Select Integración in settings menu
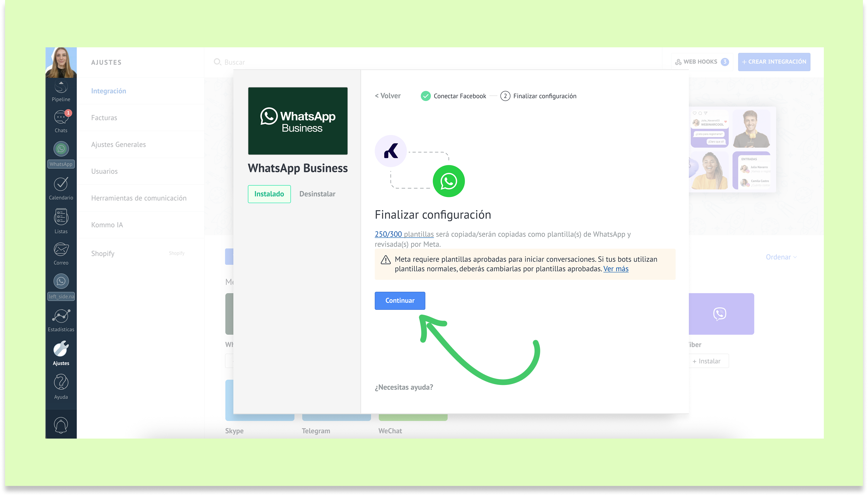Image resolution: width=868 pixels, height=496 pixels. [108, 91]
